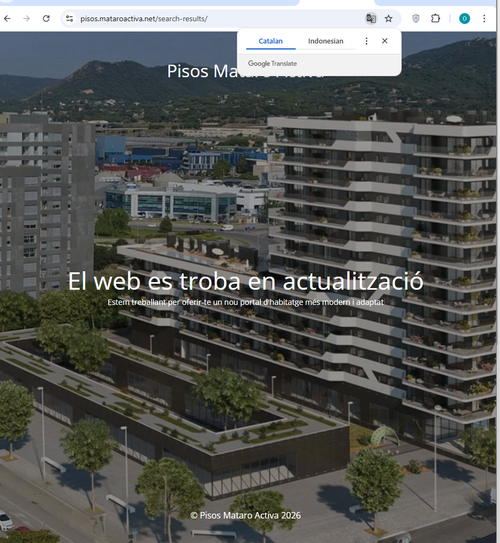Open the green profile avatar
The image size is (500, 543).
[464, 19]
